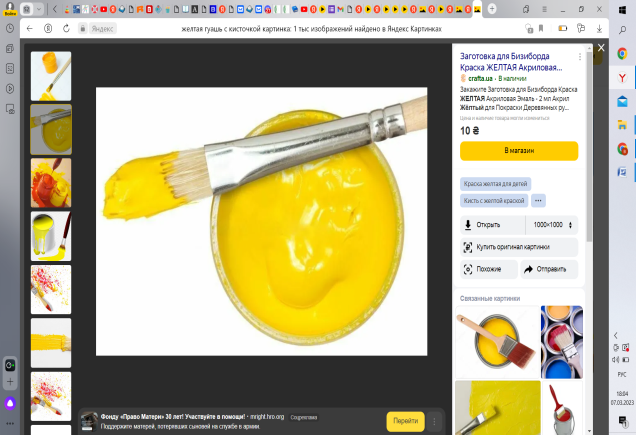Expand tab groups dropdown arrow
This screenshot has width=636, height=435.
pyautogui.click(x=39, y=9)
